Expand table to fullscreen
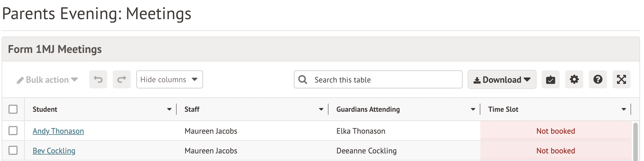Screen dimensions: 644x161 [621, 79]
